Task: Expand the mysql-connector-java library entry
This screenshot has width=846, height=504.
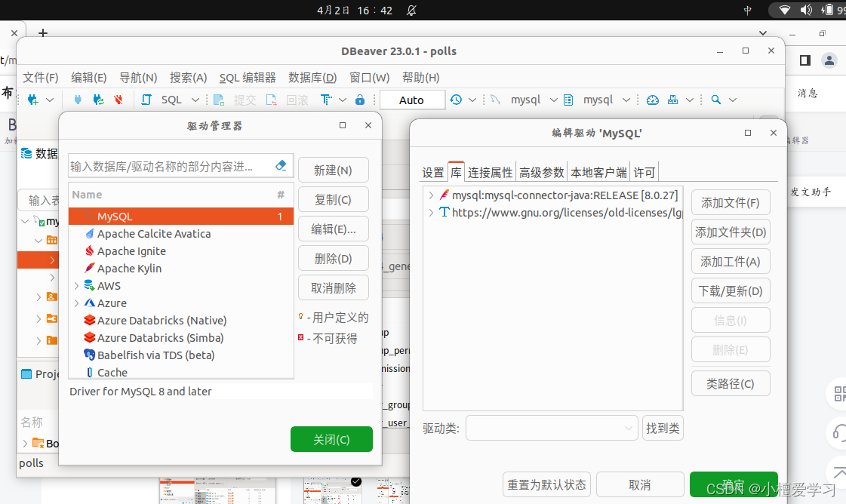Action: [431, 195]
